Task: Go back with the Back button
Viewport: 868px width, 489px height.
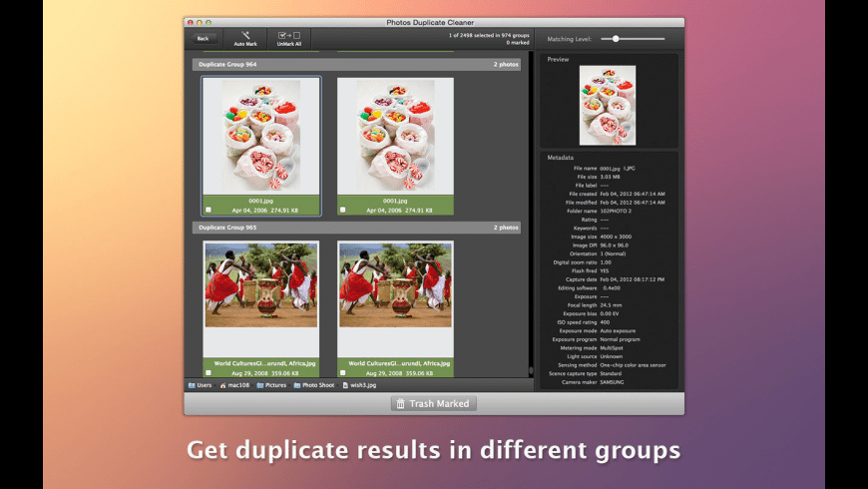Action: coord(203,38)
